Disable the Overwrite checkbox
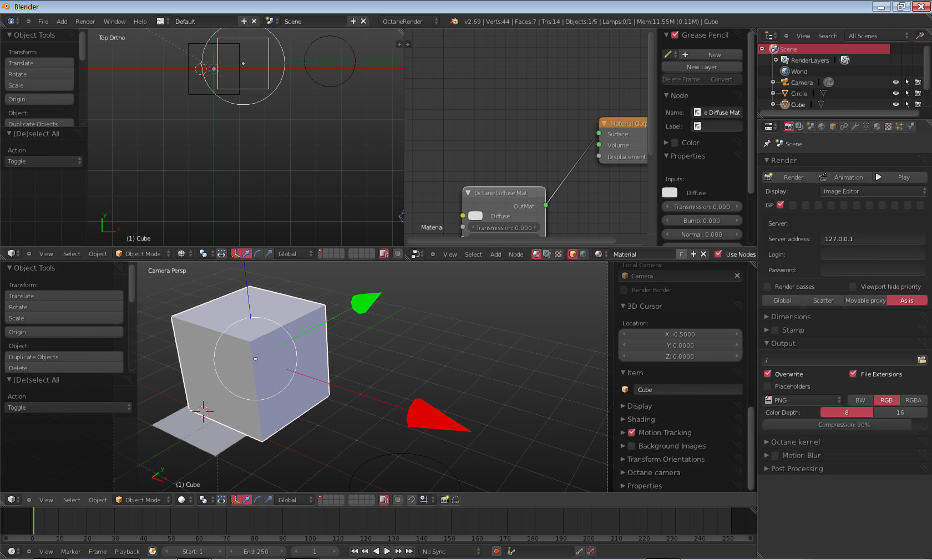Screen dimensions: 932x560 tap(768, 374)
